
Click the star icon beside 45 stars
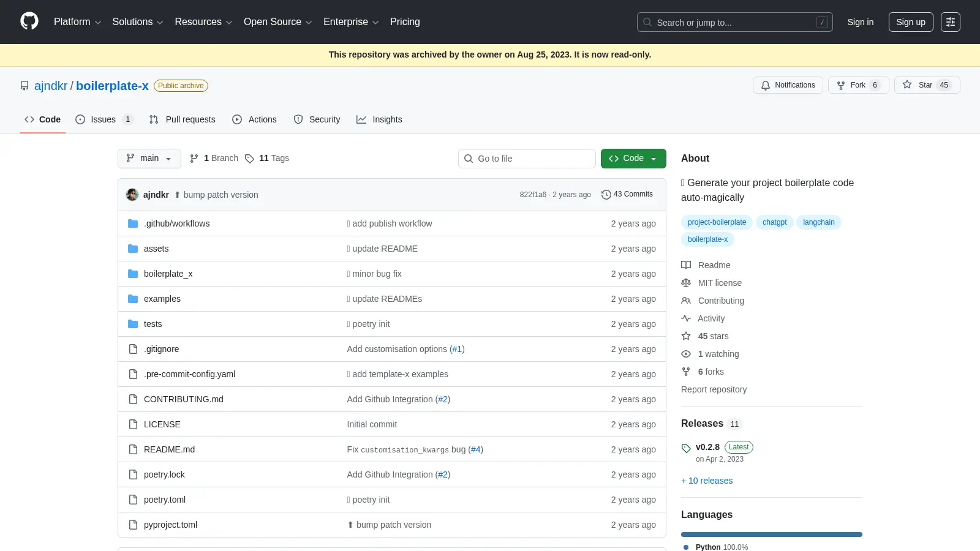click(x=686, y=336)
